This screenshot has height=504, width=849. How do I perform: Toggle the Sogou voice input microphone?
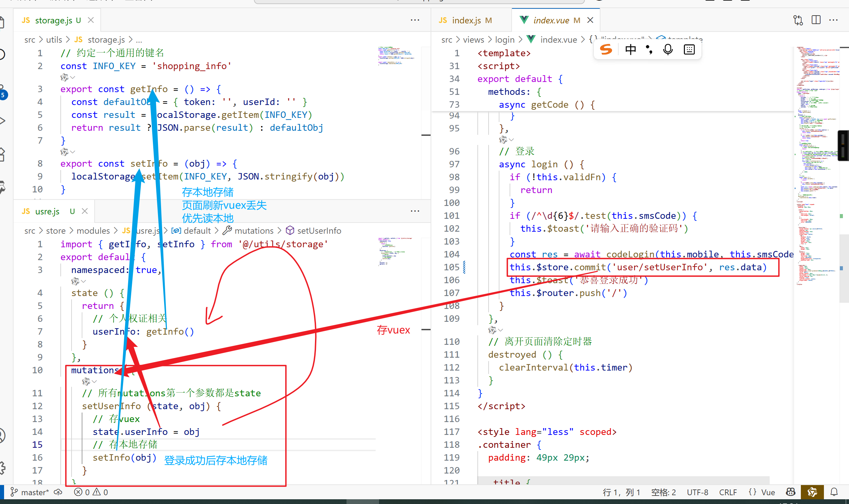pyautogui.click(x=668, y=50)
